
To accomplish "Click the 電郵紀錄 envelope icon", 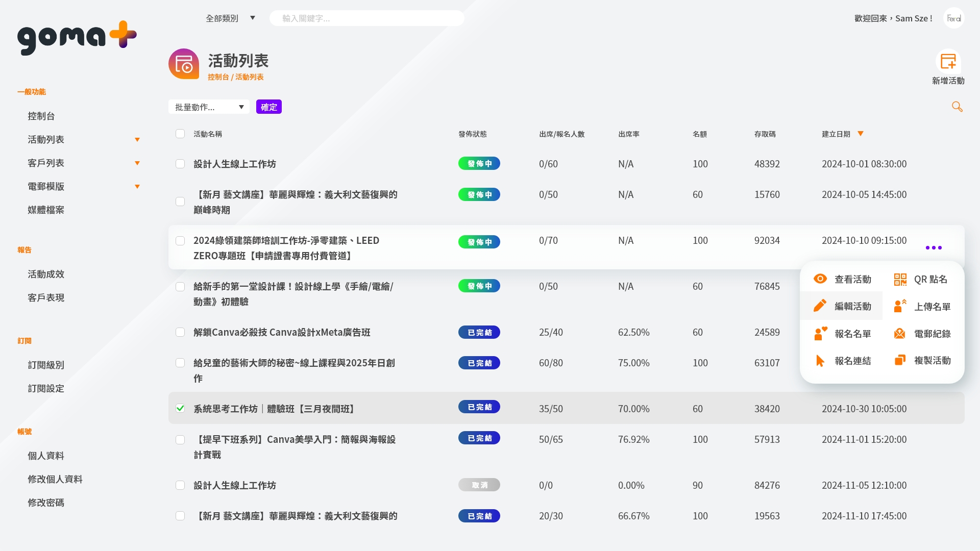I will 899,334.
